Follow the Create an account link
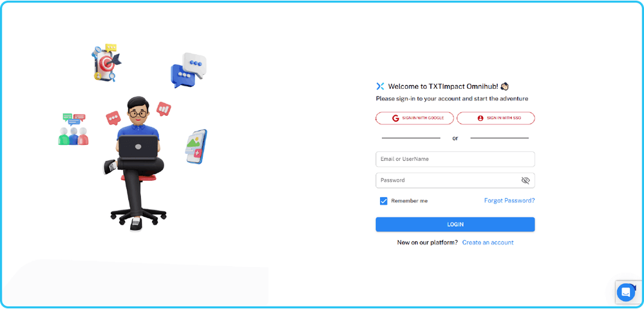This screenshot has height=309, width=644. coord(488,243)
